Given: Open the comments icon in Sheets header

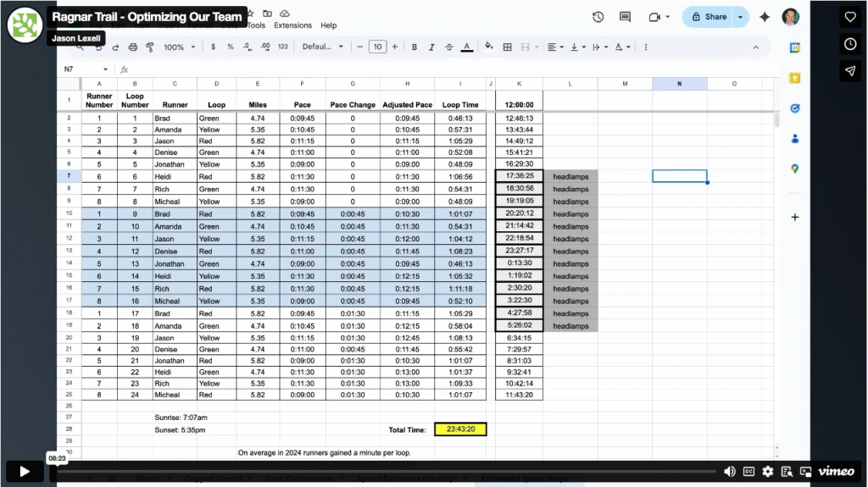Looking at the screenshot, I should pyautogui.click(x=626, y=17).
